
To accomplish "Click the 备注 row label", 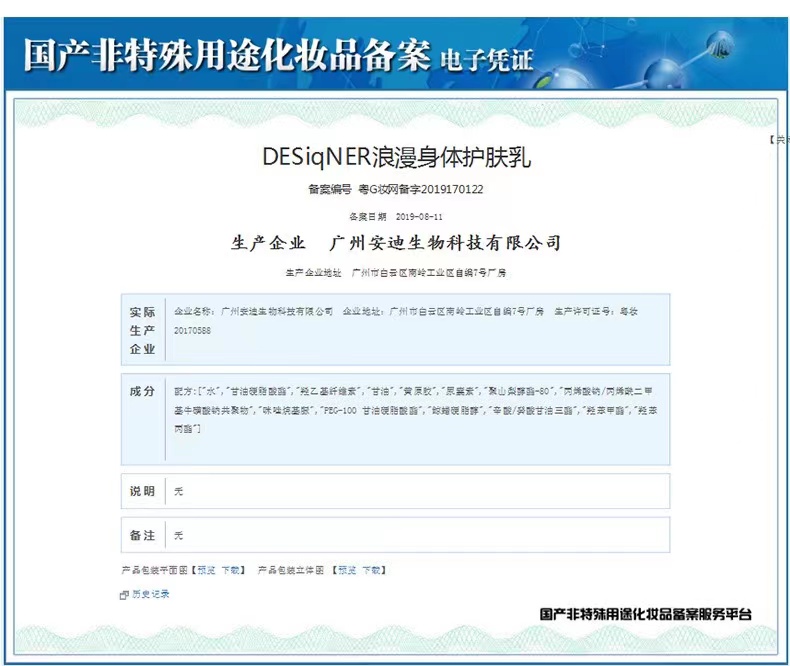I will pyautogui.click(x=143, y=535).
